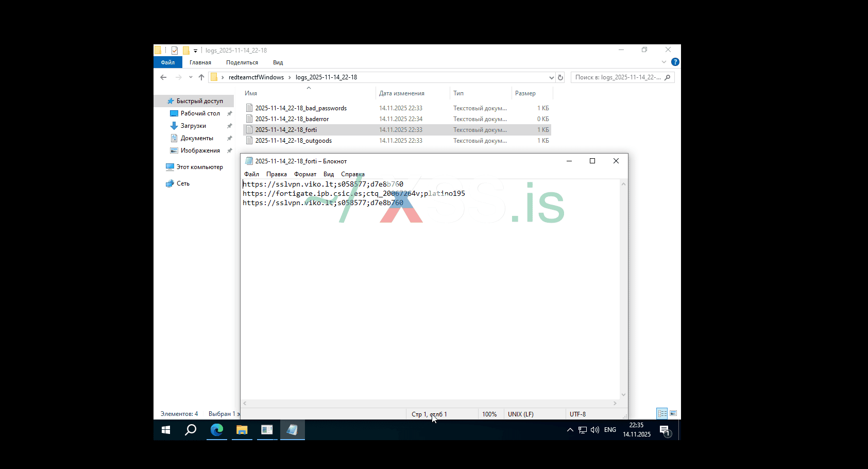This screenshot has height=469, width=868.
Task: Open Explorer help via the question mark icon
Action: [x=675, y=62]
